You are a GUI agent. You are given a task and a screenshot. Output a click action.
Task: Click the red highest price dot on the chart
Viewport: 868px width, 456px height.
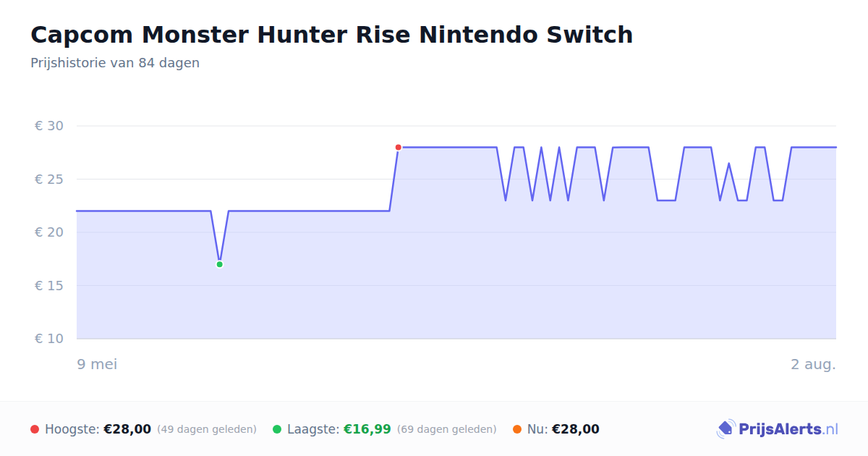[399, 148]
